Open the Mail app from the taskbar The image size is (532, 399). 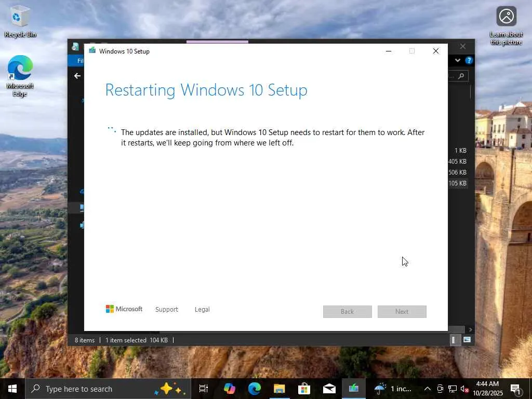coord(329,389)
